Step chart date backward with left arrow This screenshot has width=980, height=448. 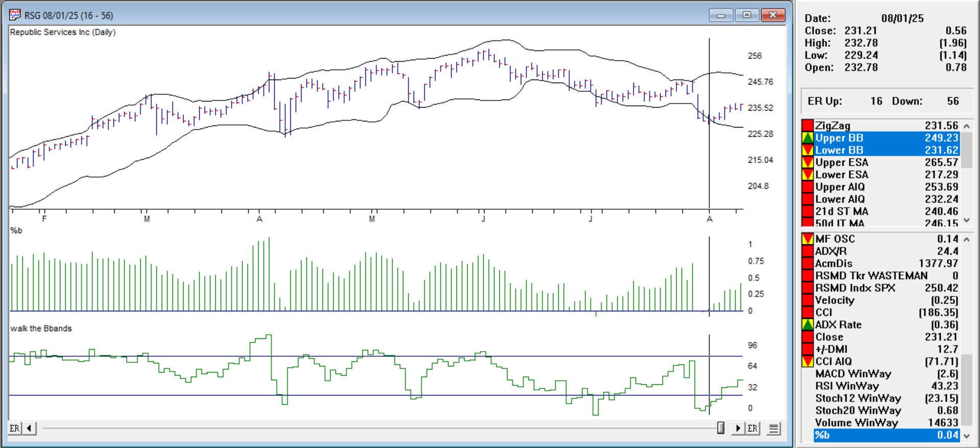click(x=29, y=428)
